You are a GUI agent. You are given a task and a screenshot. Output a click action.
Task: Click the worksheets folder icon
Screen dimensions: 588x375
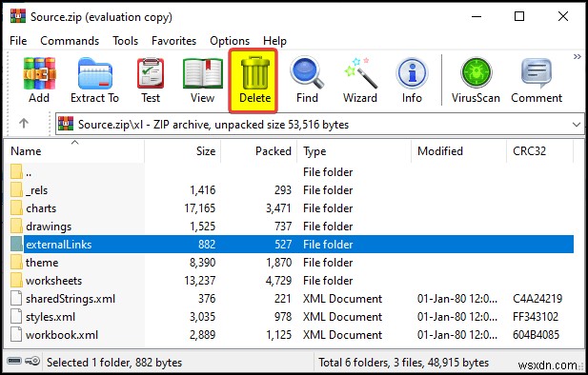16,280
